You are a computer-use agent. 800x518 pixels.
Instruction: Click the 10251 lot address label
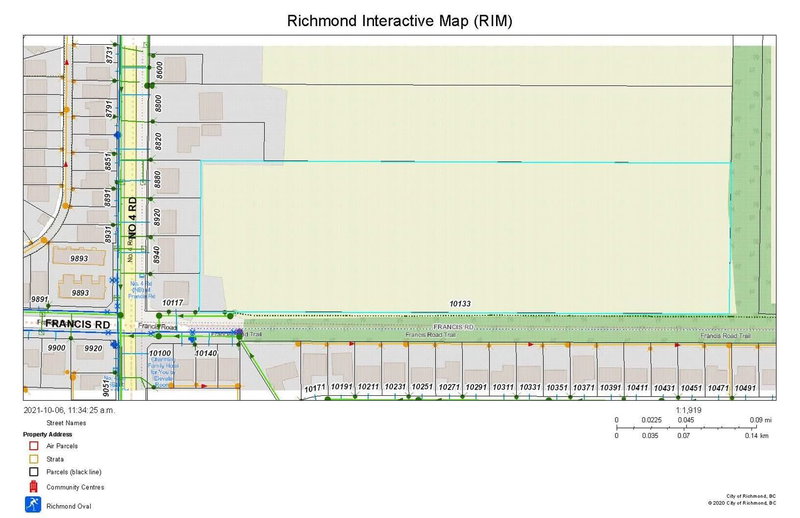(422, 387)
